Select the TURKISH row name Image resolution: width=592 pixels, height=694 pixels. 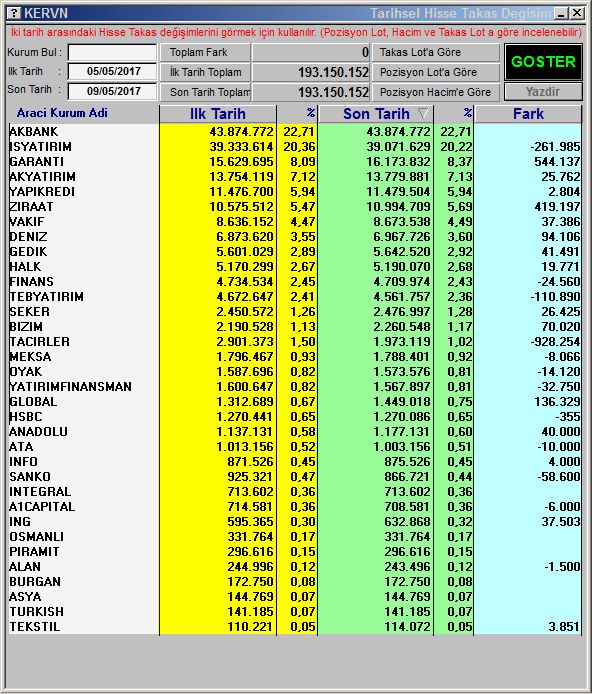(36, 612)
